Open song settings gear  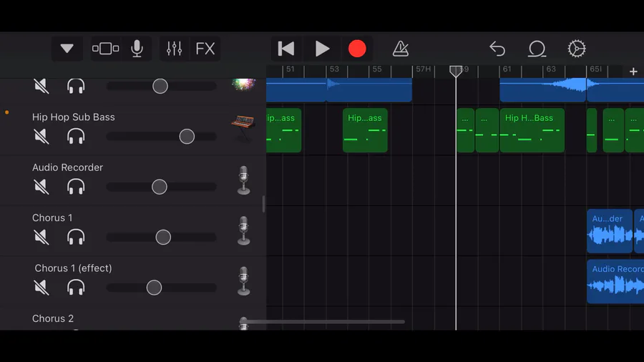click(x=577, y=49)
